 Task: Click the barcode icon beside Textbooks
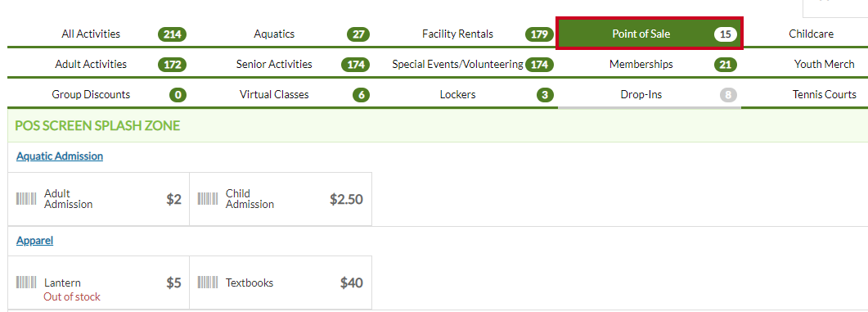click(x=208, y=283)
